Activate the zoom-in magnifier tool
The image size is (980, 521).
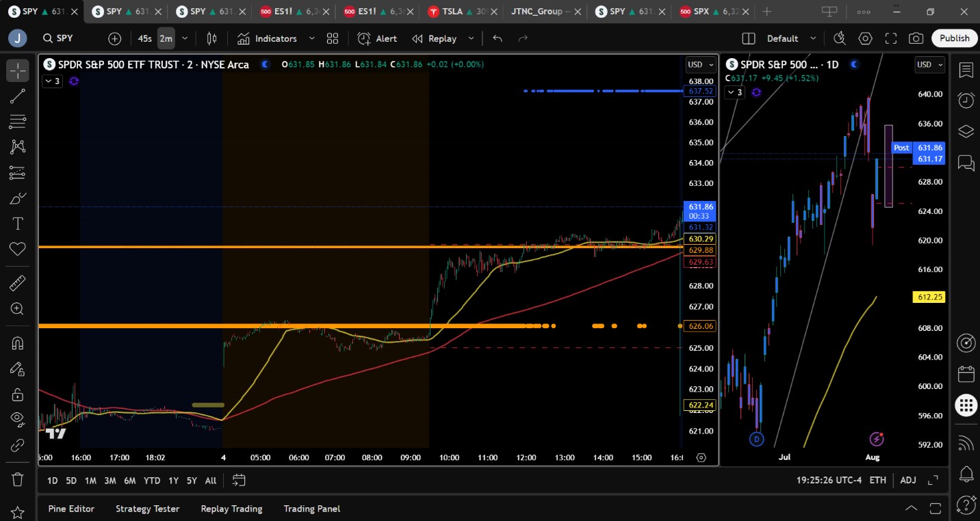pyautogui.click(x=18, y=308)
